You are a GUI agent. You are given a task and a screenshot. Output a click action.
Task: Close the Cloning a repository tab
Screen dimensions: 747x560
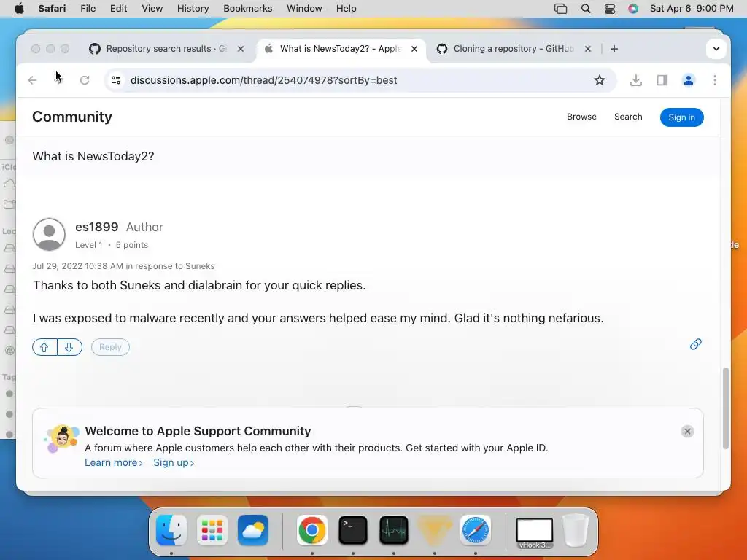pyautogui.click(x=588, y=49)
